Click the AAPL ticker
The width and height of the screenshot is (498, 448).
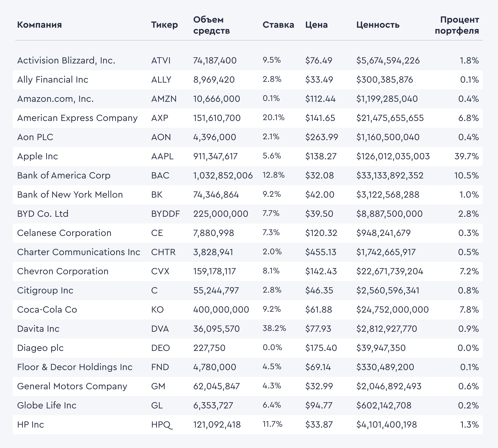click(162, 156)
